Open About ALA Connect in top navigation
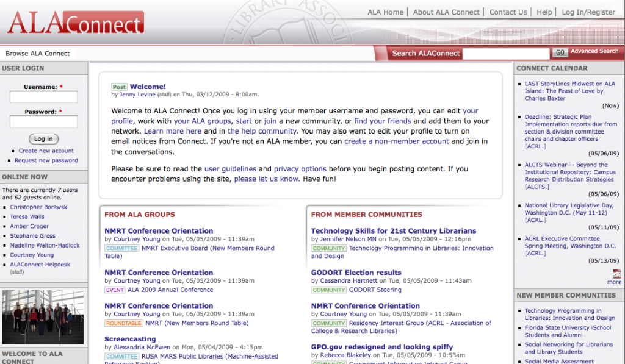 coord(446,12)
